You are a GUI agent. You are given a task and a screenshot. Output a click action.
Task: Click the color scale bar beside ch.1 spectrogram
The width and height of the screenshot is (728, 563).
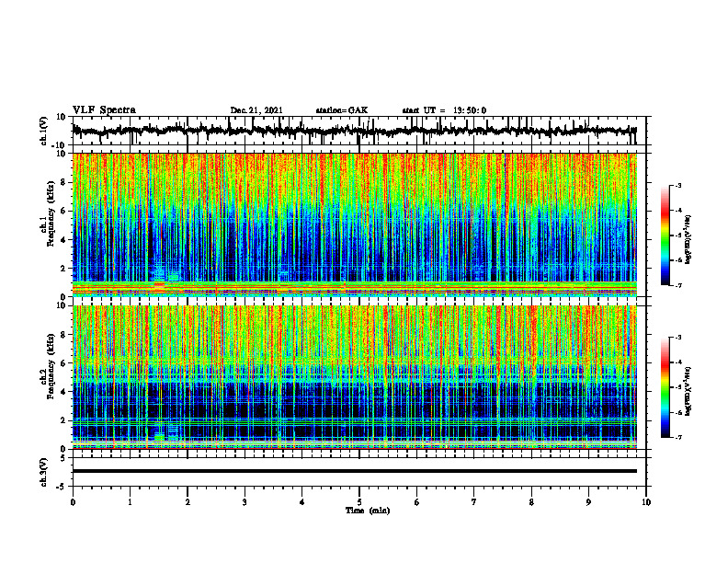665,236
